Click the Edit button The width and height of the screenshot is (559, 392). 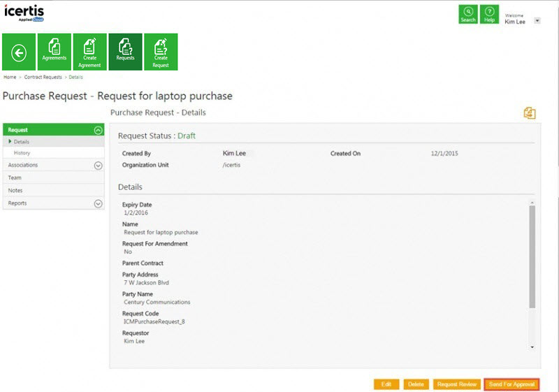(386, 384)
